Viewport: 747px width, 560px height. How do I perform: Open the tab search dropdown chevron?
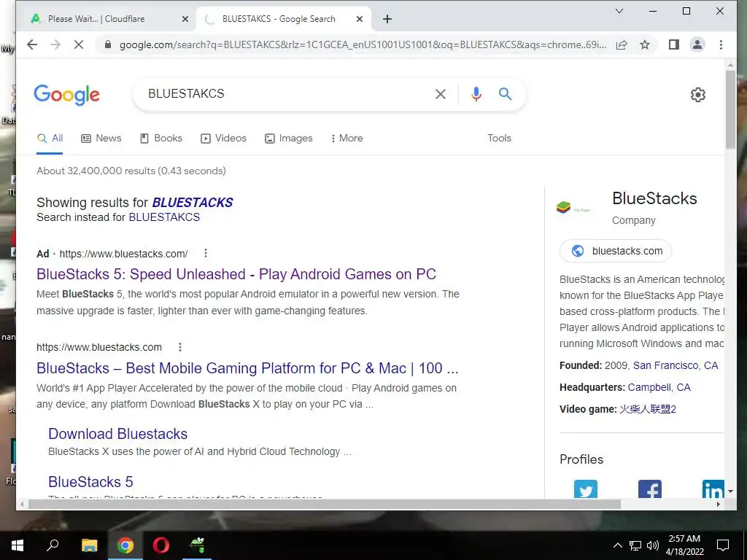click(619, 11)
